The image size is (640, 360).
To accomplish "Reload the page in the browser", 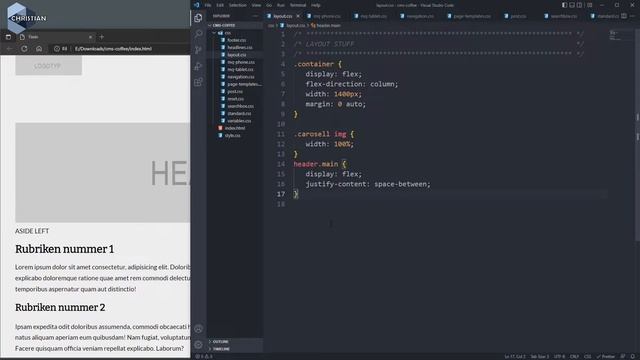I will coord(24,49).
